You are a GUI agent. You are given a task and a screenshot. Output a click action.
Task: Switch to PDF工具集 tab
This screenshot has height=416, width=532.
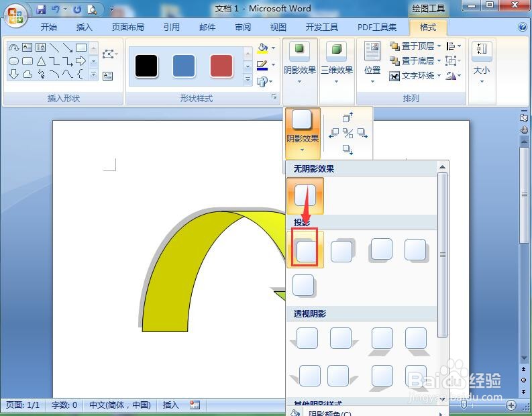click(x=377, y=27)
